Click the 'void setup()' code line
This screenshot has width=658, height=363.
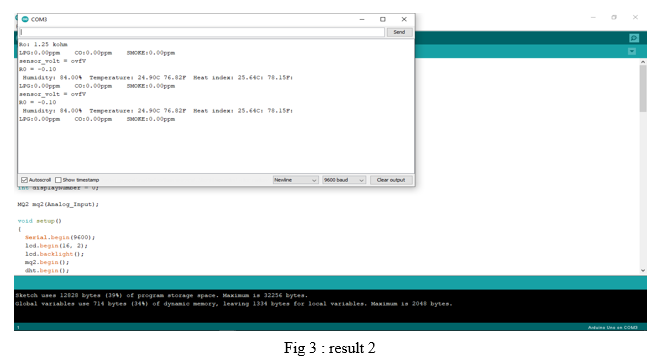pyautogui.click(x=39, y=221)
